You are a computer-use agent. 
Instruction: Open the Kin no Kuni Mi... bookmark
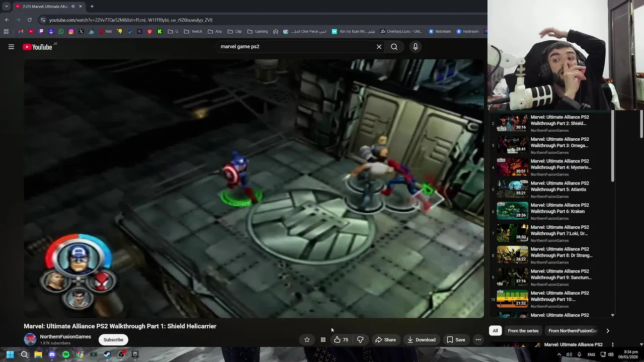click(x=353, y=32)
